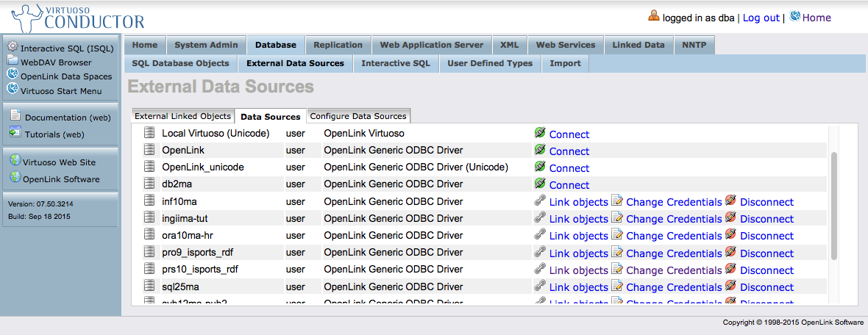Image resolution: width=868 pixels, height=335 pixels.
Task: Go to User Defined Types submenu
Action: (490, 63)
